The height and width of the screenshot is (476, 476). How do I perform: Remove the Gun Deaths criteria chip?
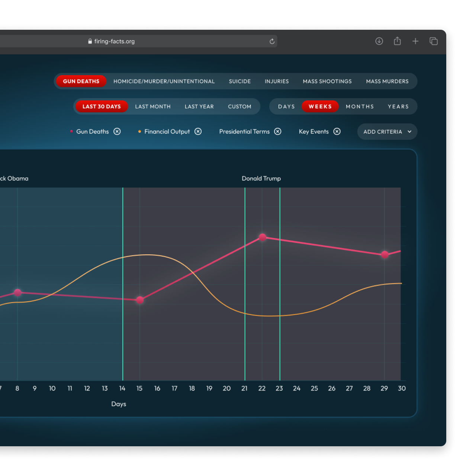[117, 132]
